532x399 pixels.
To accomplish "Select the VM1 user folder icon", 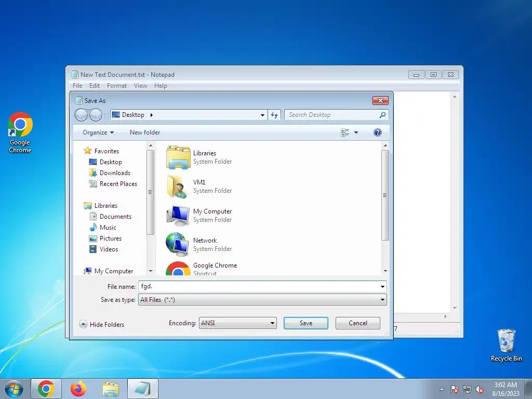I will (x=178, y=187).
